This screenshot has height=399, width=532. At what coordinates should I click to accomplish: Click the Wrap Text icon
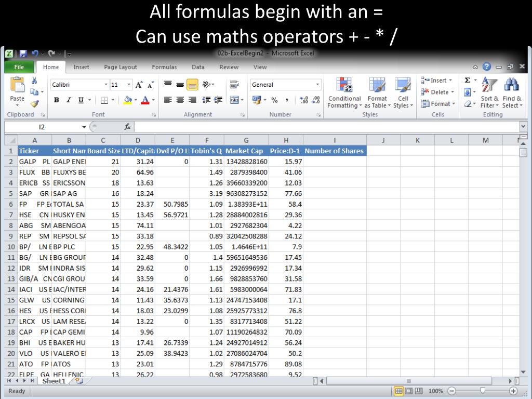pyautogui.click(x=234, y=84)
